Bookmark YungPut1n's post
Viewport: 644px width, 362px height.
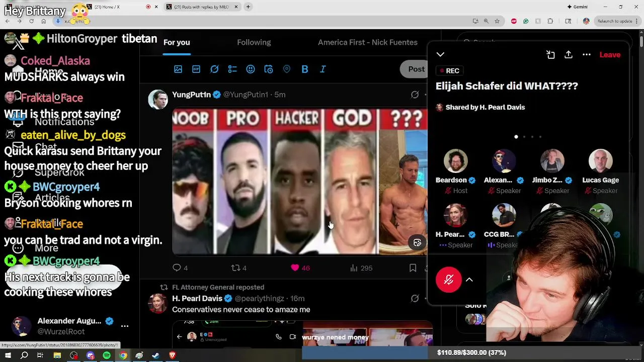tap(413, 268)
